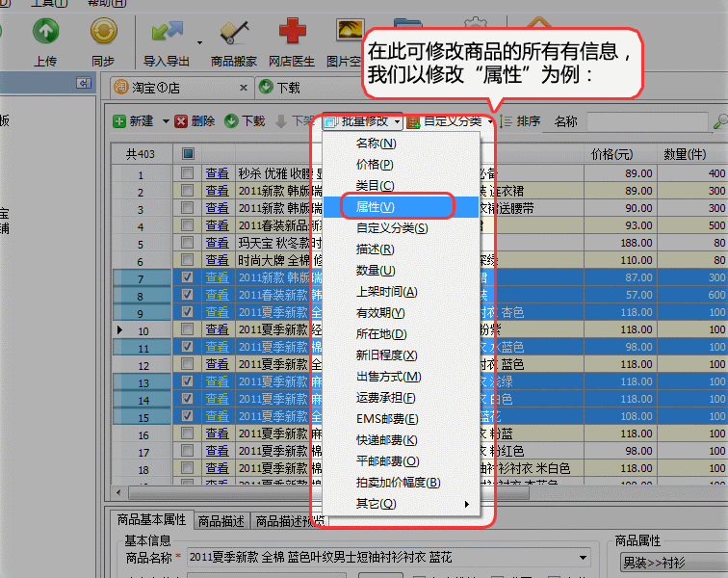Screen dimensions: 728x578
Task: Choose 属性(V) menu item
Action: tap(401, 207)
